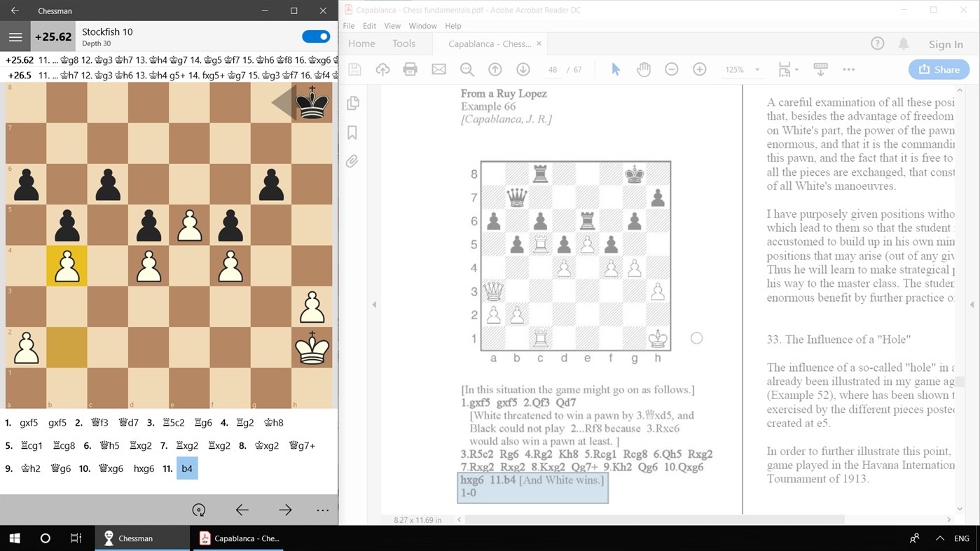Open the File menu in Acrobat
The image size is (980, 551).
tap(348, 25)
